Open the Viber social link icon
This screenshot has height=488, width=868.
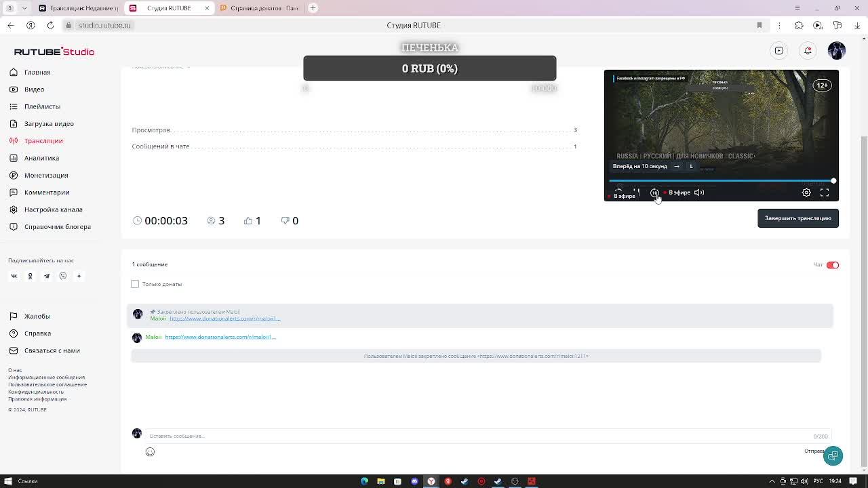[63, 276]
